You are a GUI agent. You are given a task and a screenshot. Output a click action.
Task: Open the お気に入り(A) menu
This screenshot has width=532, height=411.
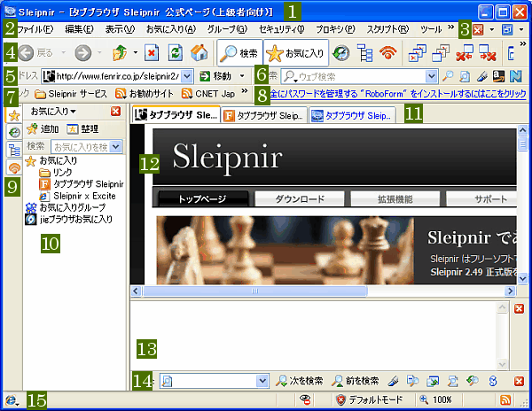click(x=171, y=29)
